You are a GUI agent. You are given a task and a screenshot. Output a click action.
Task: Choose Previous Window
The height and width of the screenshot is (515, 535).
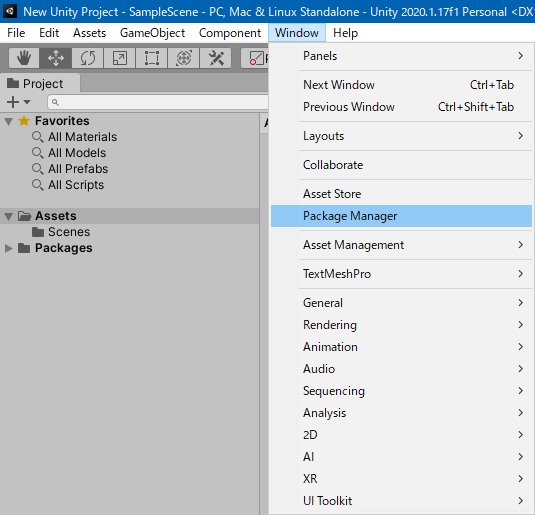(x=401, y=107)
